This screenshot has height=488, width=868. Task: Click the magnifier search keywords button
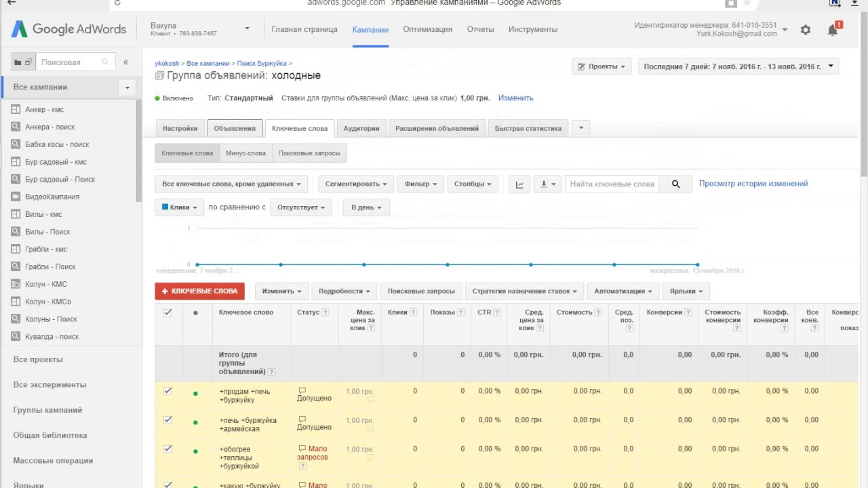click(x=675, y=184)
